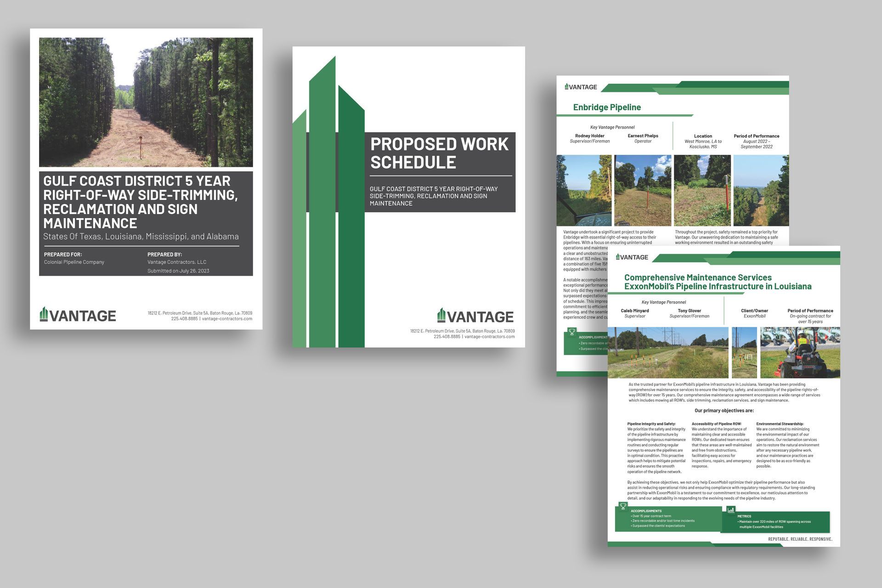Click the 'PREPARED FOR:' label
Screen dimensions: 882x588
tap(63, 254)
